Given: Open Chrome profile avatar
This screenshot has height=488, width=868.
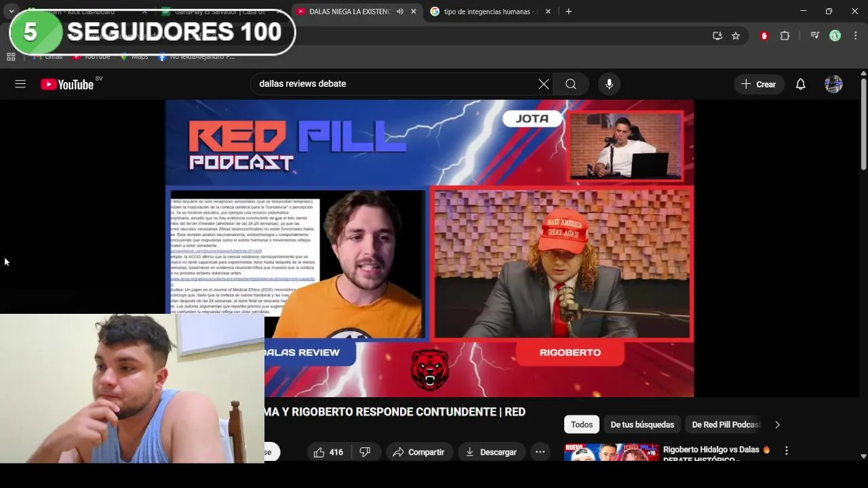Looking at the screenshot, I should 835,36.
